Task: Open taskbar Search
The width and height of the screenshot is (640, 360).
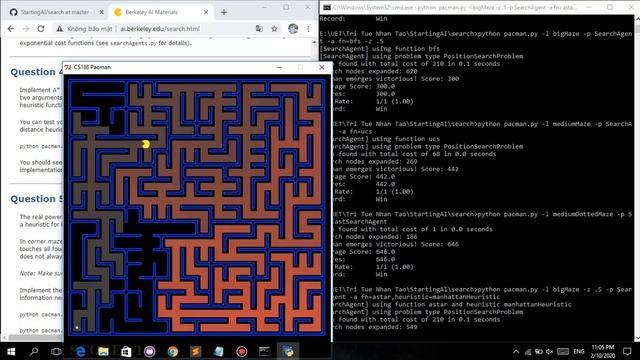Action: tap(34, 351)
